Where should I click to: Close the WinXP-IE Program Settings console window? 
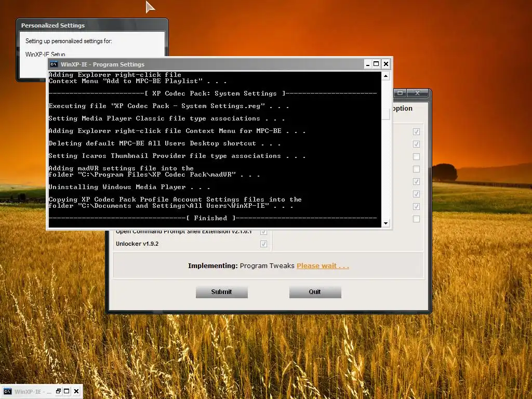(x=386, y=64)
